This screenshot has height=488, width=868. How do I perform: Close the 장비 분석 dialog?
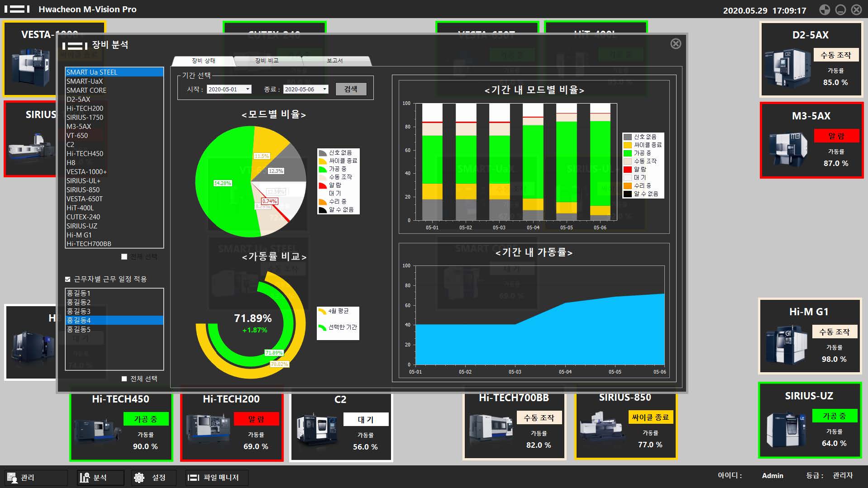[676, 44]
